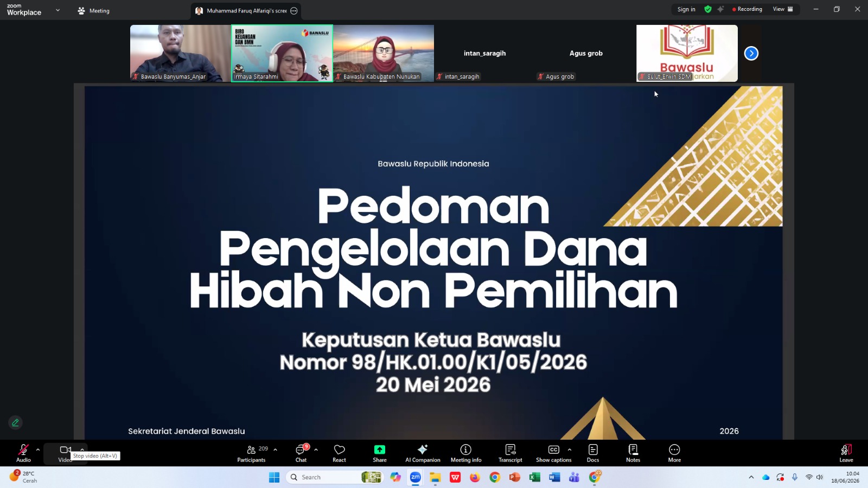The width and height of the screenshot is (868, 488).
Task: Click the Zoom taskbar icon
Action: click(416, 477)
